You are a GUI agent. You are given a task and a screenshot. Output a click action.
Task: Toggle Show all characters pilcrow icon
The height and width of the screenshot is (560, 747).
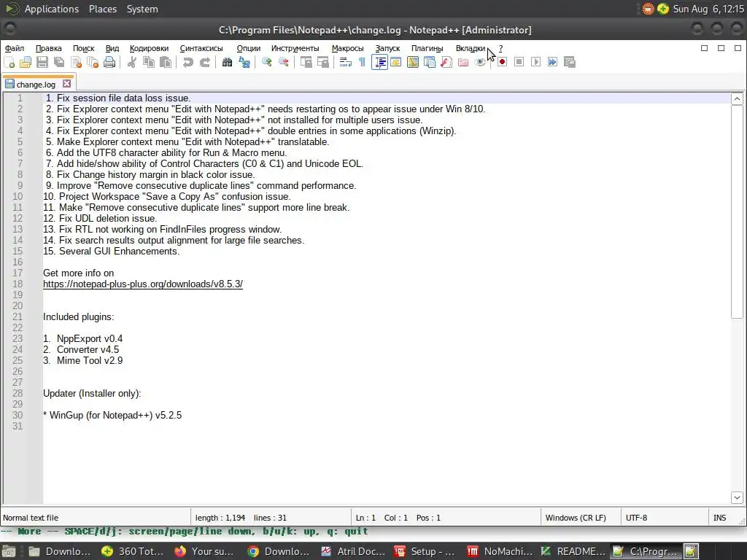(362, 62)
